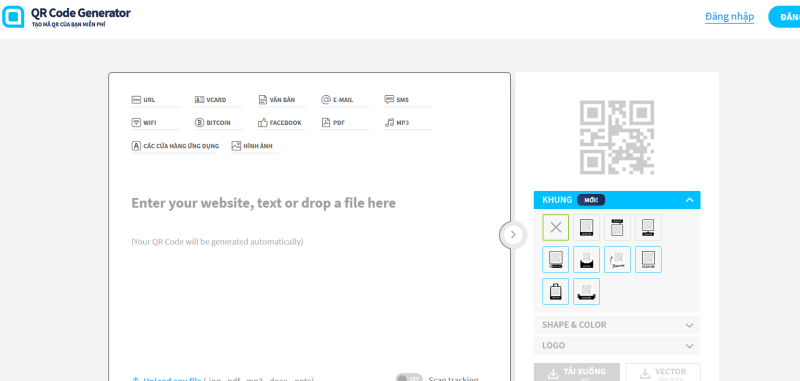This screenshot has width=800, height=381.
Task: Open the Đăng nhập login link
Action: 730,17
